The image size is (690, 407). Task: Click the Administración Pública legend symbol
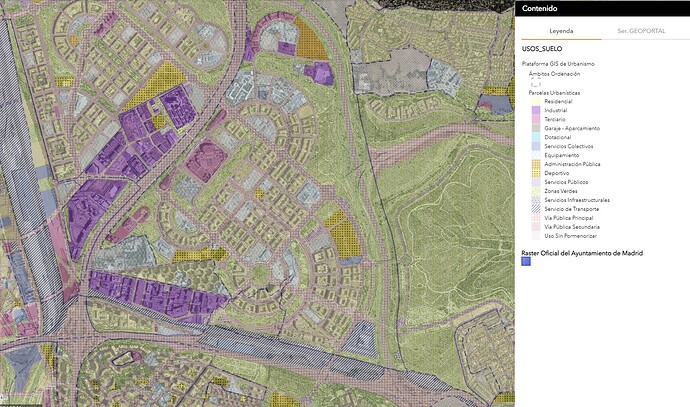click(535, 164)
